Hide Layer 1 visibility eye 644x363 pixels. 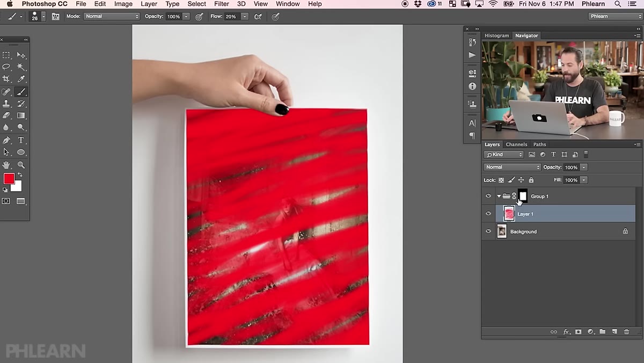point(488,214)
